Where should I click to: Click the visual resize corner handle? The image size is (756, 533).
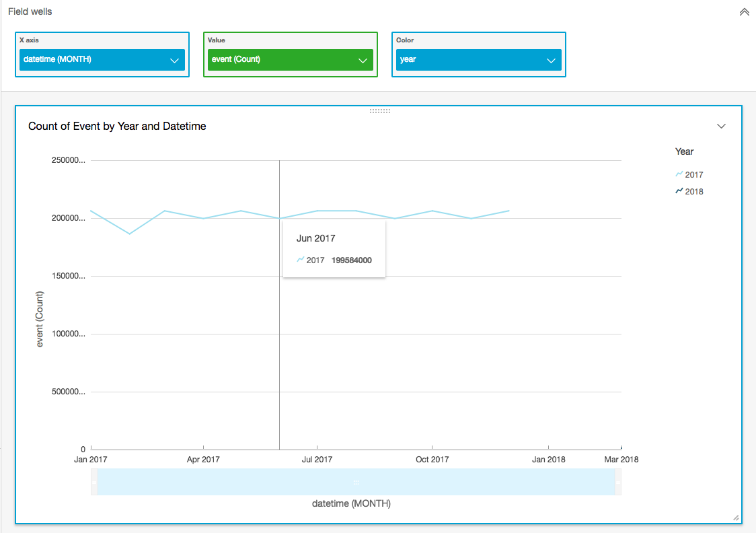point(736,518)
